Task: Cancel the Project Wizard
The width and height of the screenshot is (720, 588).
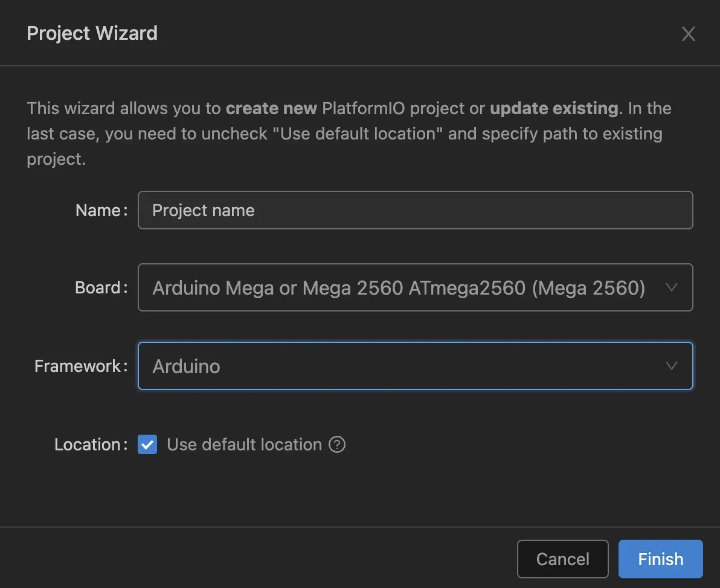Action: [562, 559]
